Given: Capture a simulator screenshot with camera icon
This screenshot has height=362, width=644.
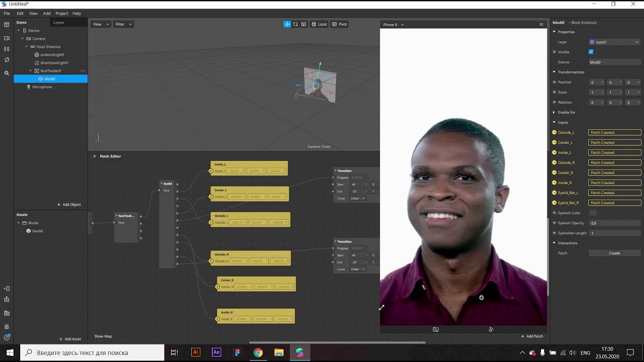Looking at the screenshot, I should [x=436, y=330].
